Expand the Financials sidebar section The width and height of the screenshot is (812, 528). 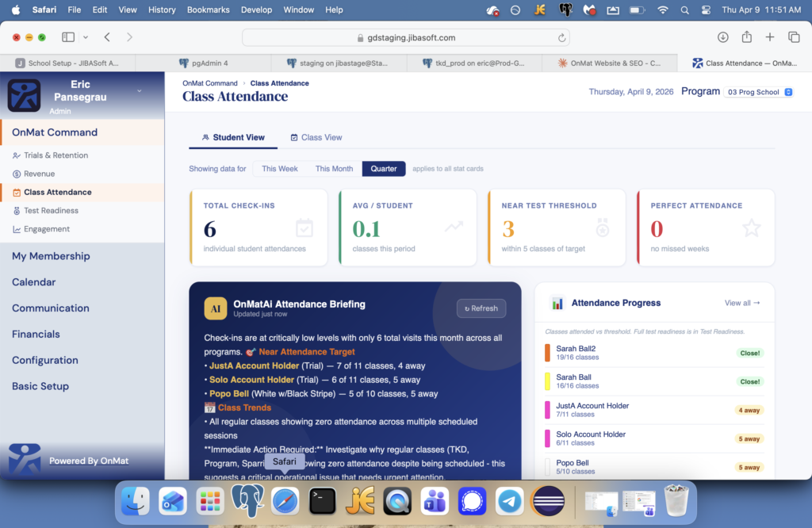36,335
